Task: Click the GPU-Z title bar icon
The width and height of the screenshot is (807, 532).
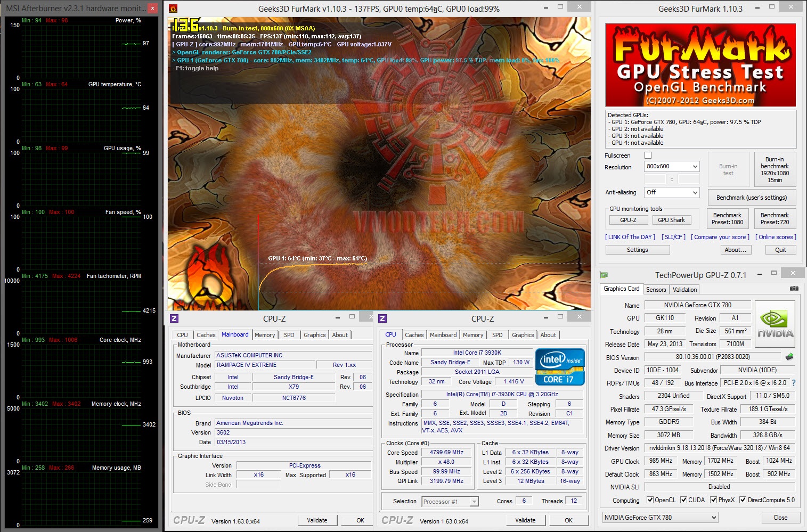Action: pos(604,275)
